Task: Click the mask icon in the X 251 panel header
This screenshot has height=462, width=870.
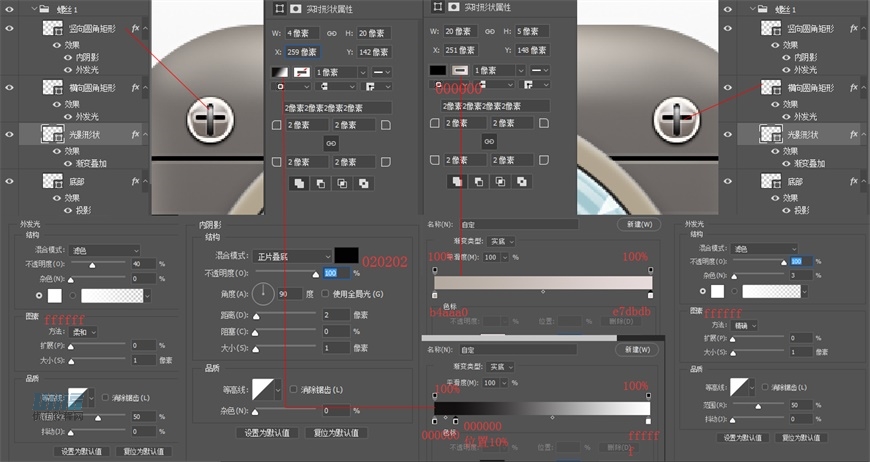Action: tap(454, 7)
